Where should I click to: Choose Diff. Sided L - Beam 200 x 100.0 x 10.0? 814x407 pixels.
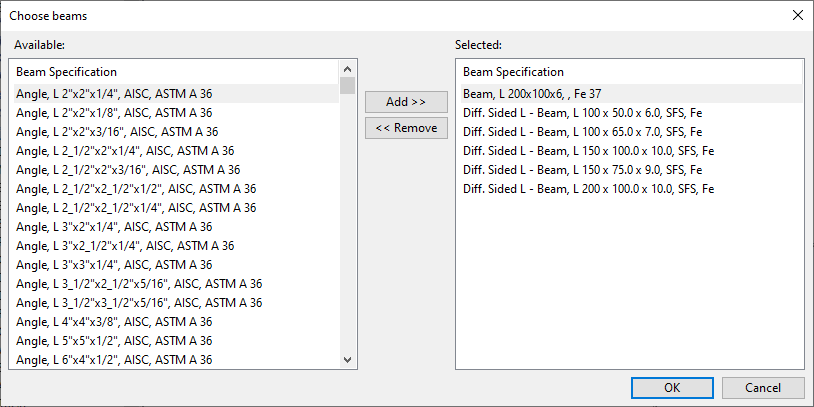pos(588,189)
